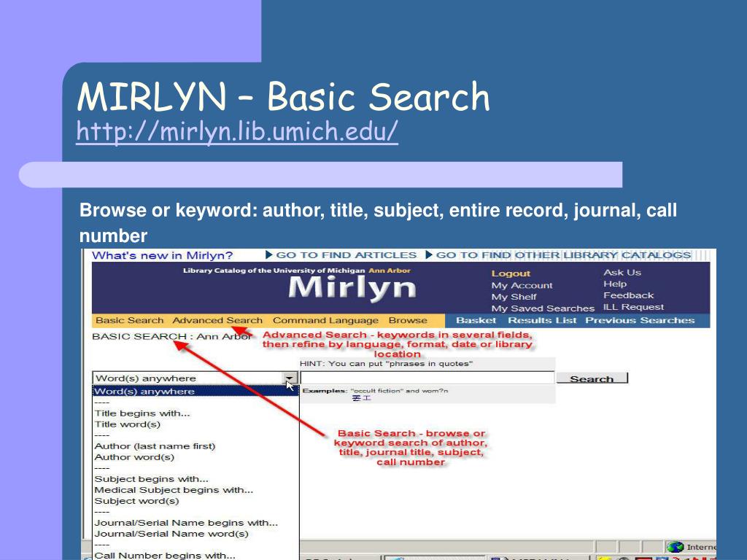Choose Subject begins with... option

[x=152, y=479]
